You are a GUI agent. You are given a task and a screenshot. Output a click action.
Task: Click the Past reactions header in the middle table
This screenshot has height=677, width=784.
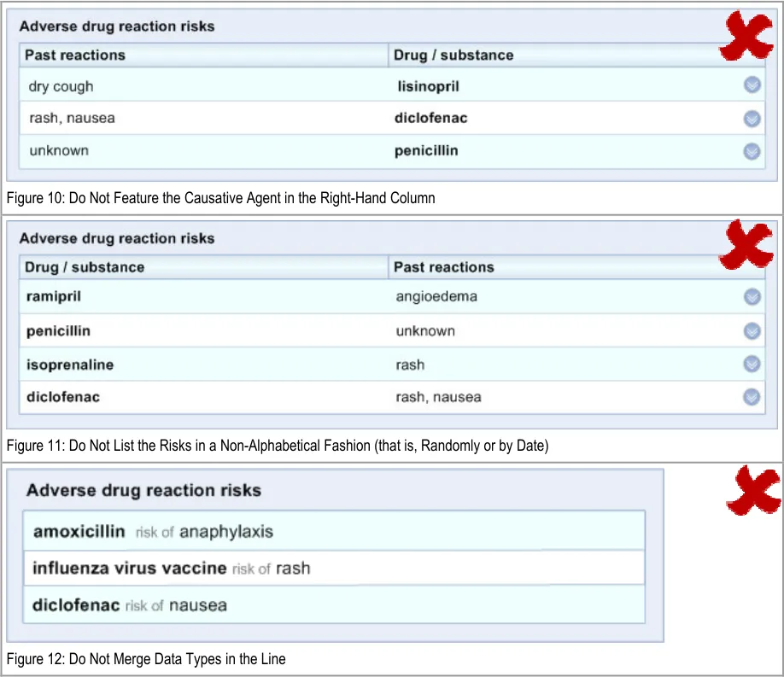point(443,267)
